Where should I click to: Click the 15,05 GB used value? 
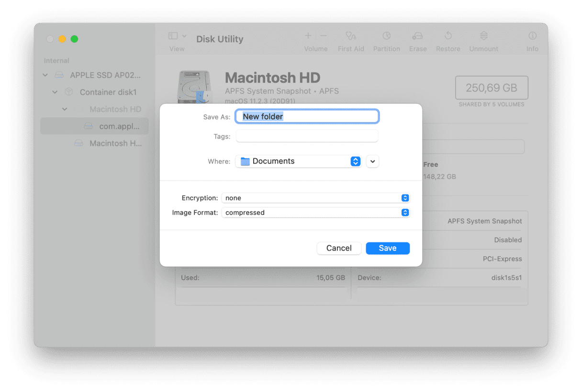[x=331, y=277]
